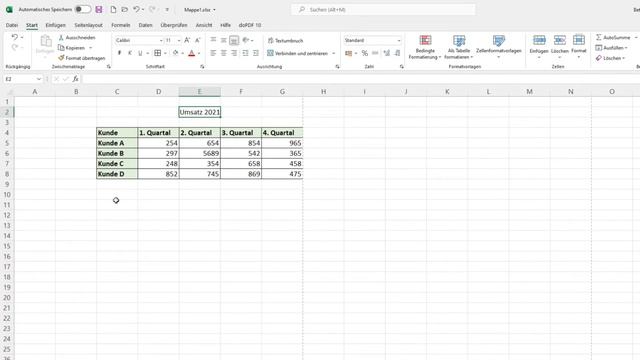Click the Suchen search box
Screen dimensions: 640x360
coord(383,9)
